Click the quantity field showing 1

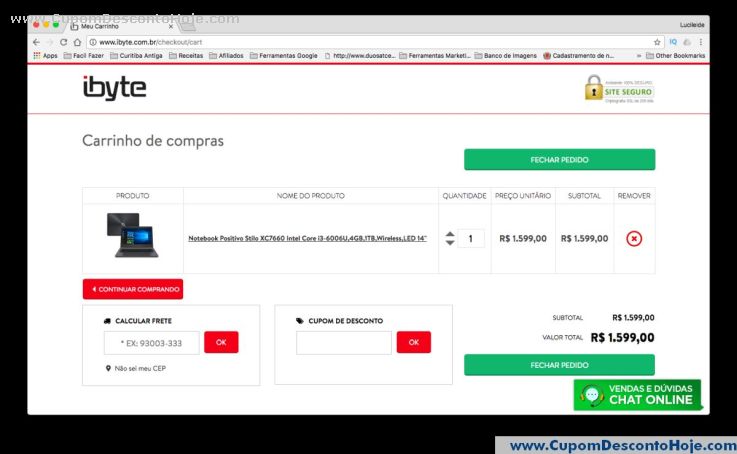pyautogui.click(x=470, y=238)
